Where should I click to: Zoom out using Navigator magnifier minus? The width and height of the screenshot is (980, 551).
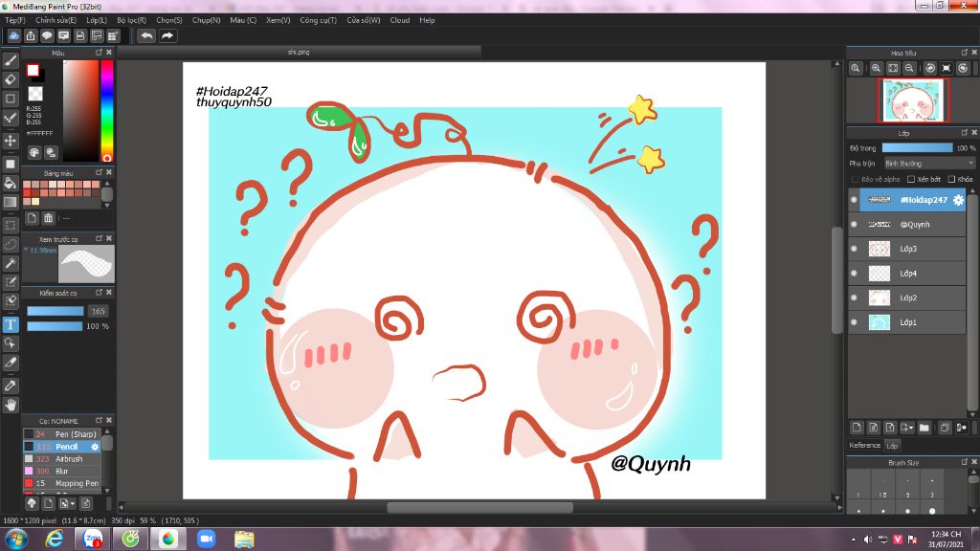909,68
